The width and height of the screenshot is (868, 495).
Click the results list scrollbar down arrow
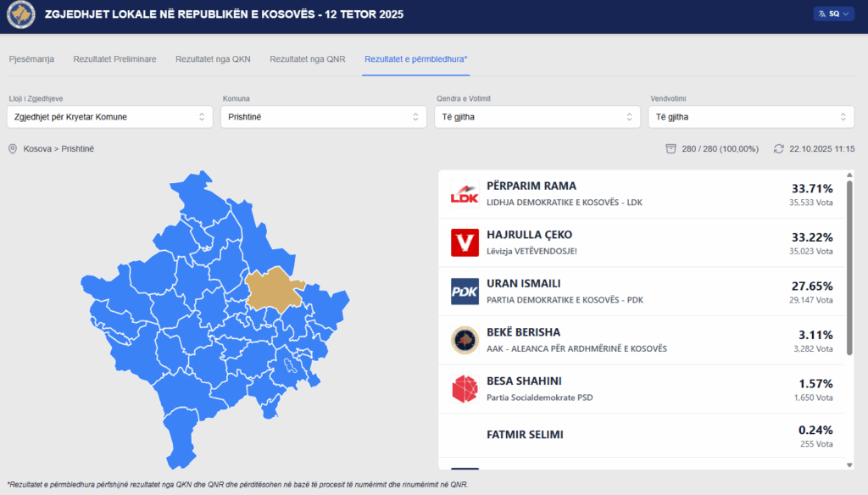click(849, 464)
